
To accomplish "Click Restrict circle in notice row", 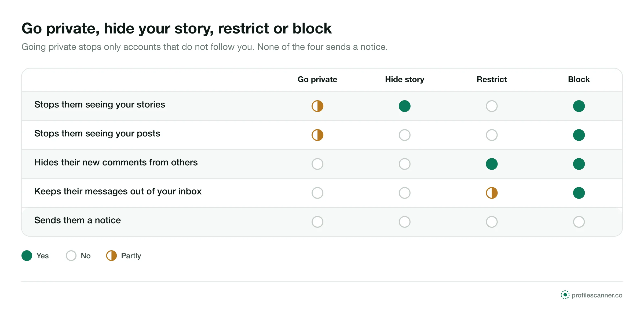I will pos(492,222).
